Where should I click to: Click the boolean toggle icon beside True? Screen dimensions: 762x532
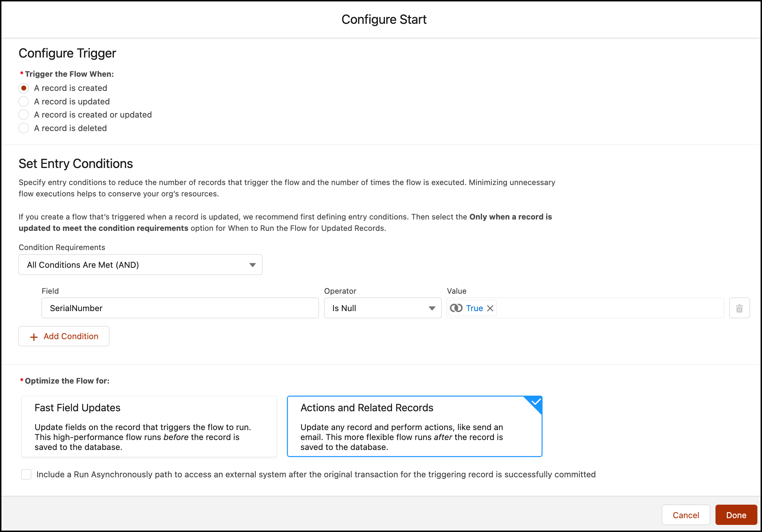[456, 308]
